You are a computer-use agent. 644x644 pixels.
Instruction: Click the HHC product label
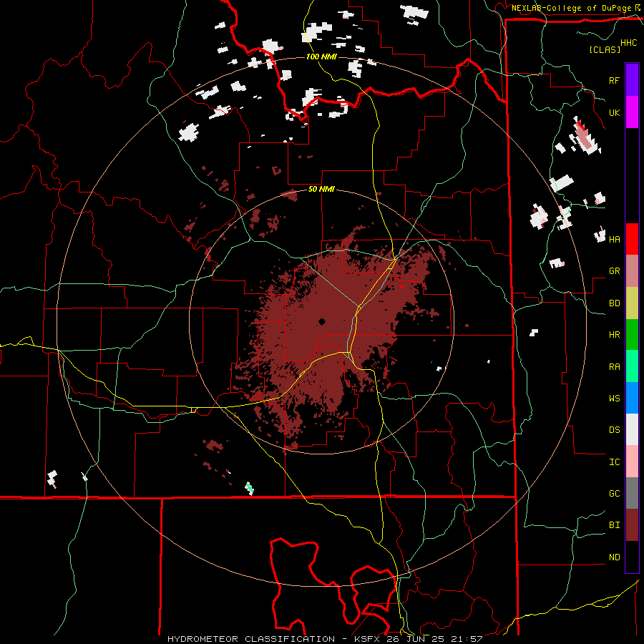[629, 43]
